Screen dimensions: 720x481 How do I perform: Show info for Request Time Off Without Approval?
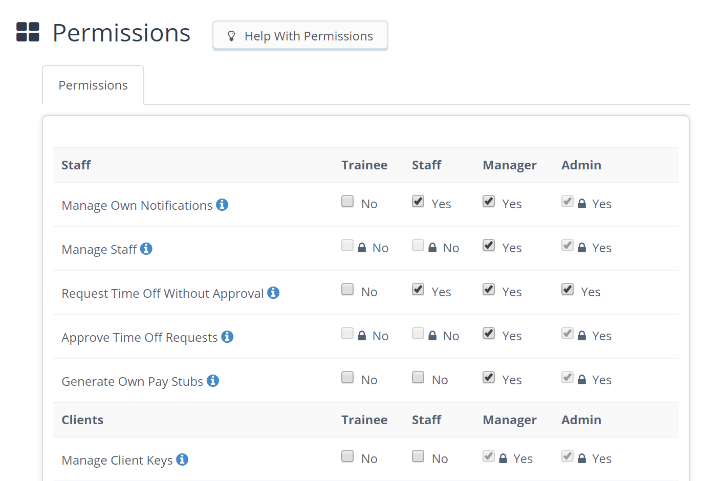(273, 293)
